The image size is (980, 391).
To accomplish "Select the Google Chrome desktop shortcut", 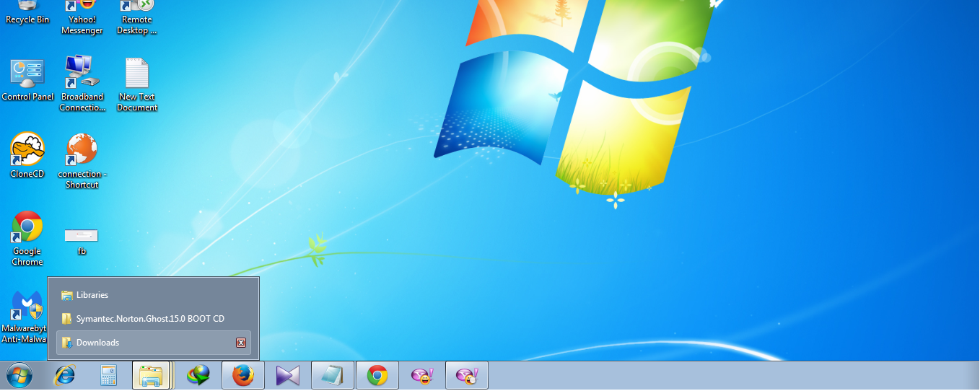I will coord(27,238).
